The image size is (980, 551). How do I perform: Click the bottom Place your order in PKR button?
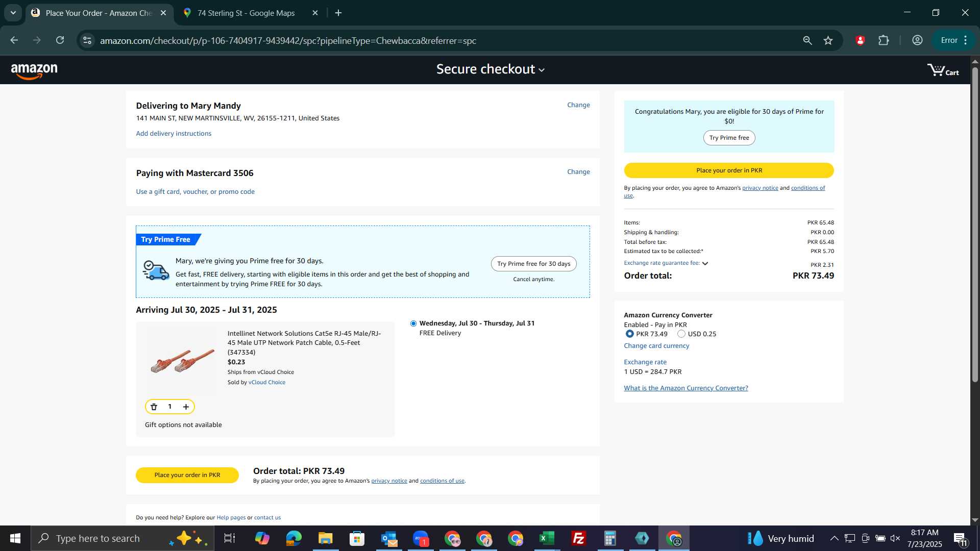point(187,475)
